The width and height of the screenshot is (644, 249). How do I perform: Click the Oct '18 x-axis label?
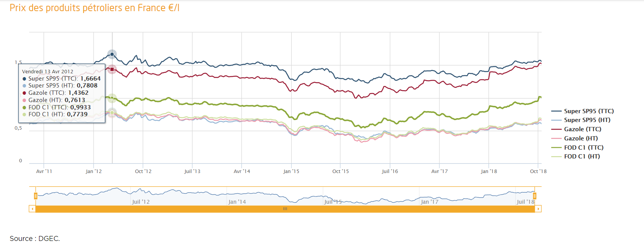coord(538,171)
